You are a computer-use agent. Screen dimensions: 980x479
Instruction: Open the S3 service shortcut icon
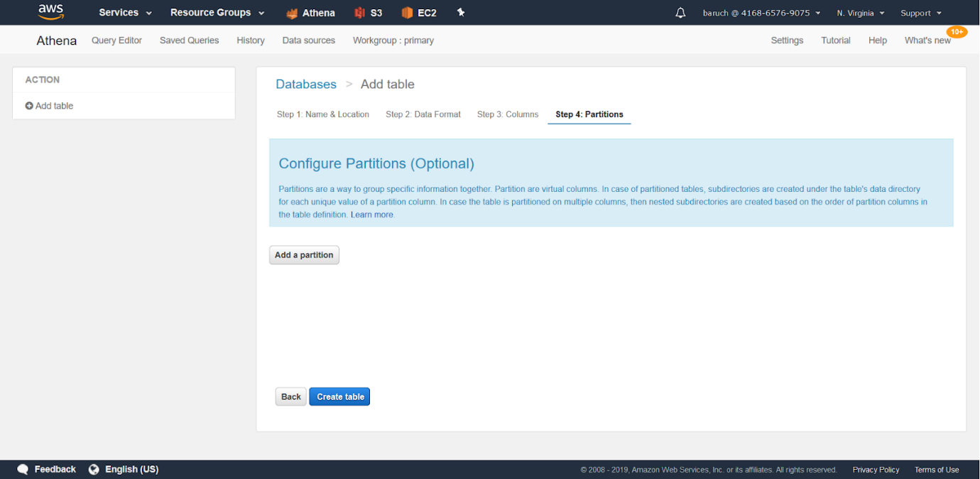tap(359, 13)
